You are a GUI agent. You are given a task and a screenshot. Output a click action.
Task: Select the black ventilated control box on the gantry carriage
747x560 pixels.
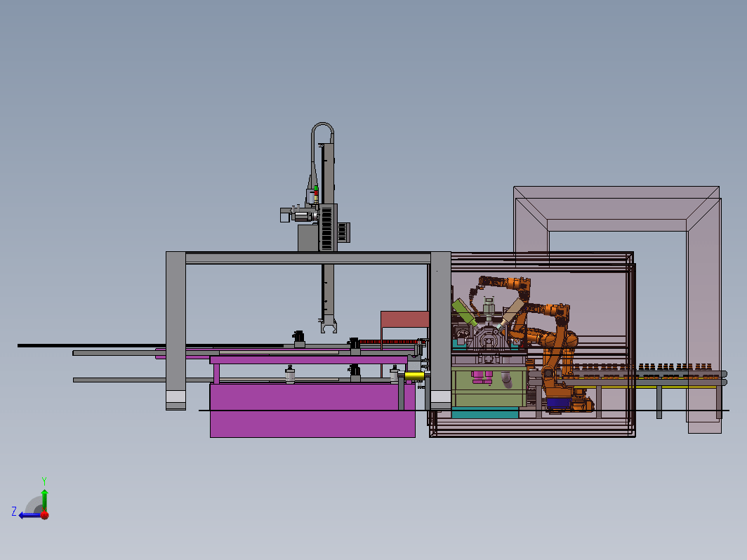point(327,227)
